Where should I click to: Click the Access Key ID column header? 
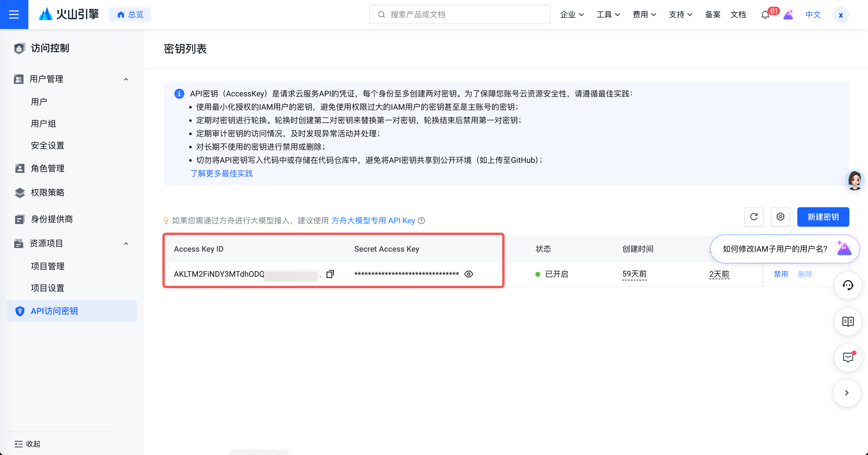[199, 249]
